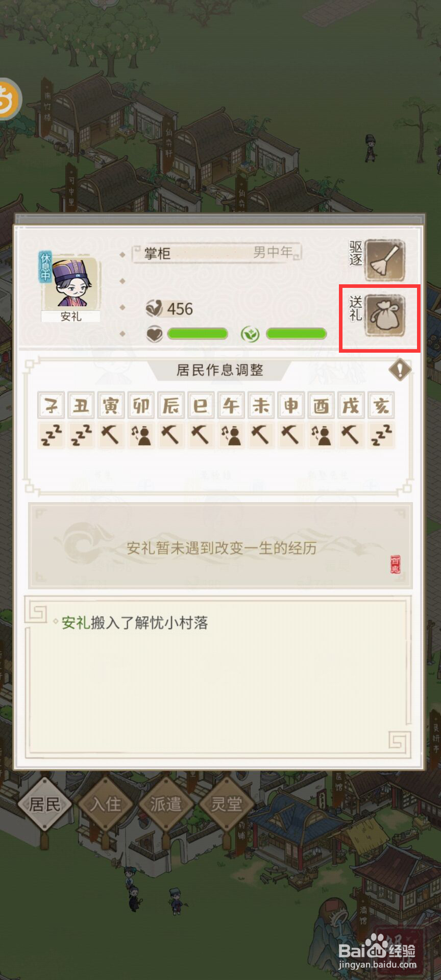The width and height of the screenshot is (441, 980).
Task: Switch to the 居民 tab
Action: click(x=44, y=804)
